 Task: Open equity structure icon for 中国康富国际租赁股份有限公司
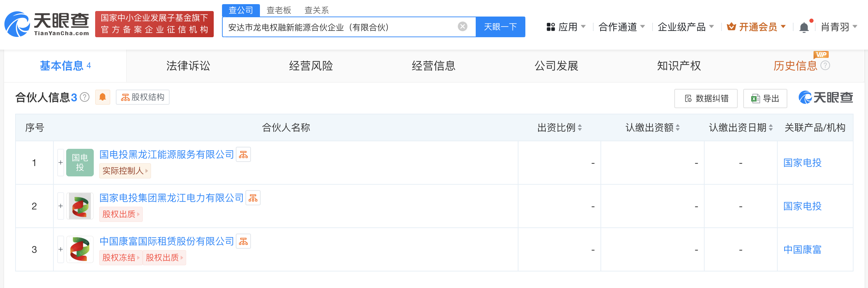pos(243,241)
